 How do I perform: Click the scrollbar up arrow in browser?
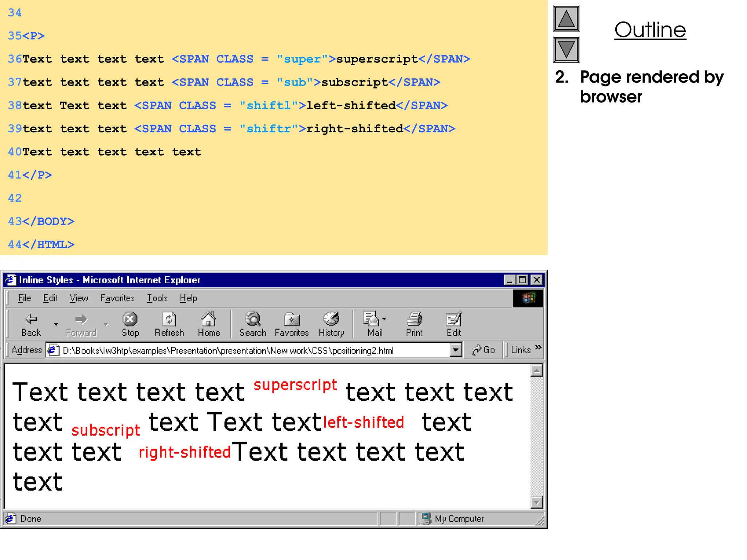[x=537, y=370]
